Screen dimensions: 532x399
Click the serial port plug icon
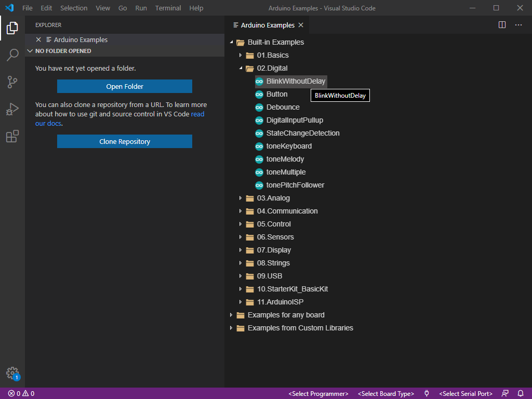[x=427, y=394]
